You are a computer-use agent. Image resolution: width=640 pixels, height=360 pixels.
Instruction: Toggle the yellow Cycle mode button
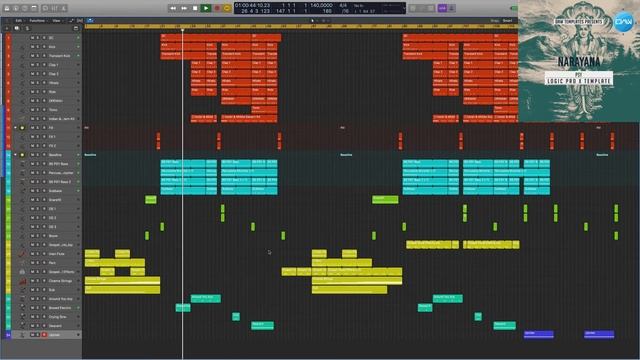pos(227,8)
